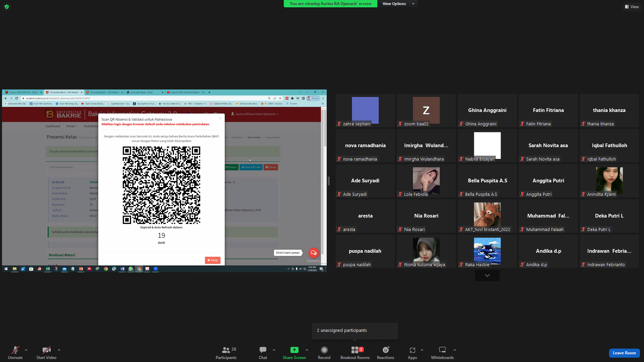Image resolution: width=644 pixels, height=362 pixels.
Task: Select Raka Hasbie's orca picture tile
Action: (487, 251)
